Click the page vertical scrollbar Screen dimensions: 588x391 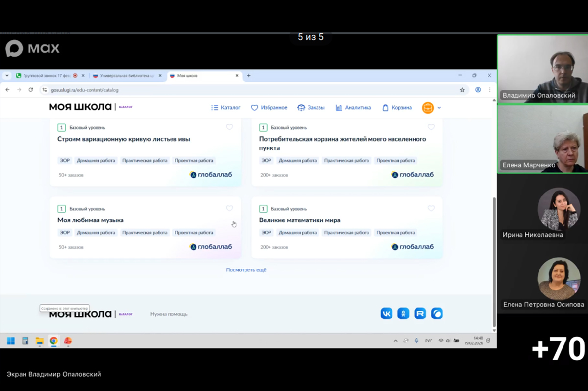[x=494, y=262]
